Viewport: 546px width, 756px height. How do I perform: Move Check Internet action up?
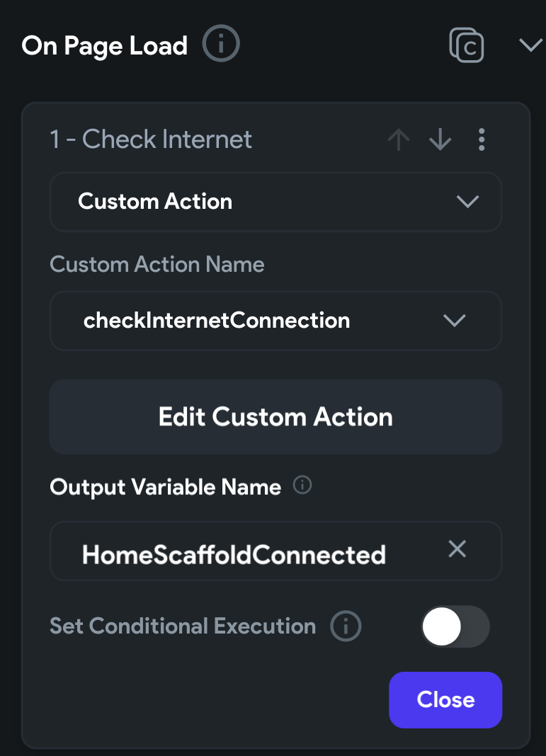(x=399, y=140)
